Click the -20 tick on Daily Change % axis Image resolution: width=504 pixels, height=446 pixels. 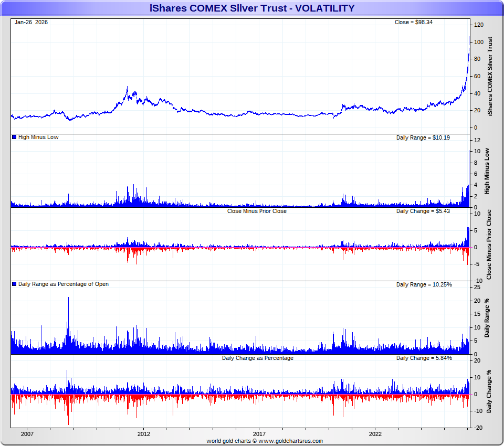click(478, 428)
